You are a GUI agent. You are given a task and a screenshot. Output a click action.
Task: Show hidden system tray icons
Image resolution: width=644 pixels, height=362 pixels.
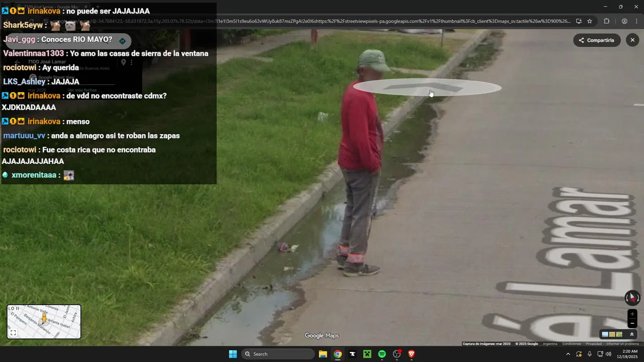568,354
